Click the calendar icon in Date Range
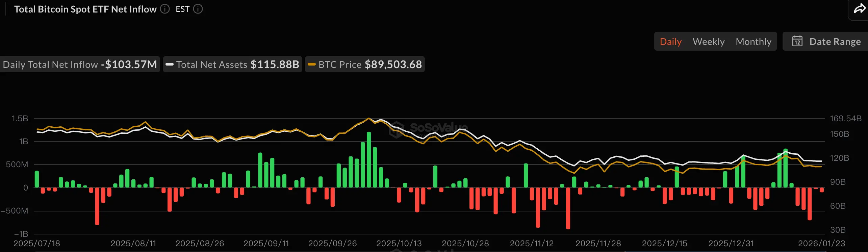This screenshot has height=252, width=868. [x=797, y=41]
